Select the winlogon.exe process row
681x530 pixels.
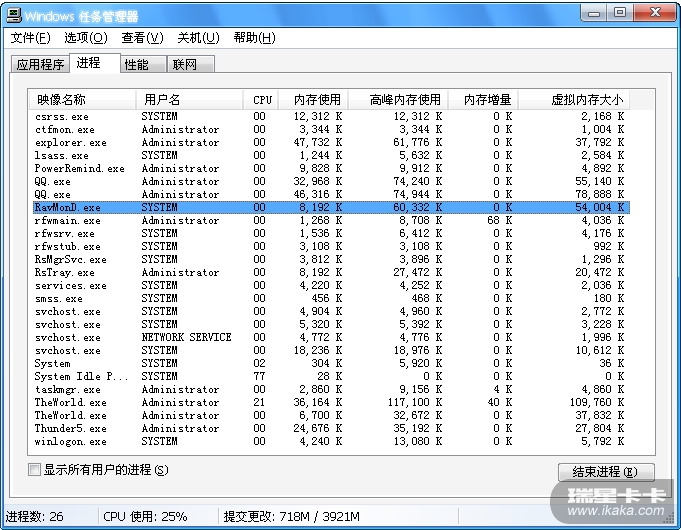331,441
